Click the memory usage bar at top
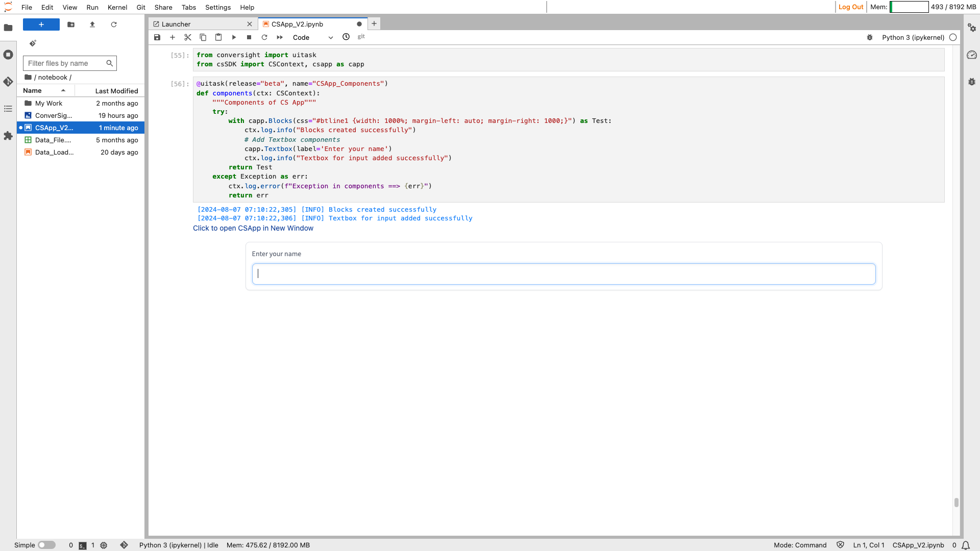Screen dimensions: 980x551 909,7
